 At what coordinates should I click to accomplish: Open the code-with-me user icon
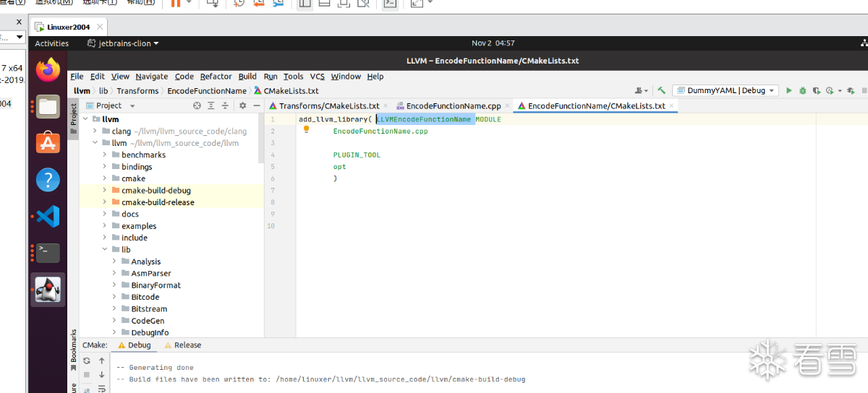[x=641, y=90]
